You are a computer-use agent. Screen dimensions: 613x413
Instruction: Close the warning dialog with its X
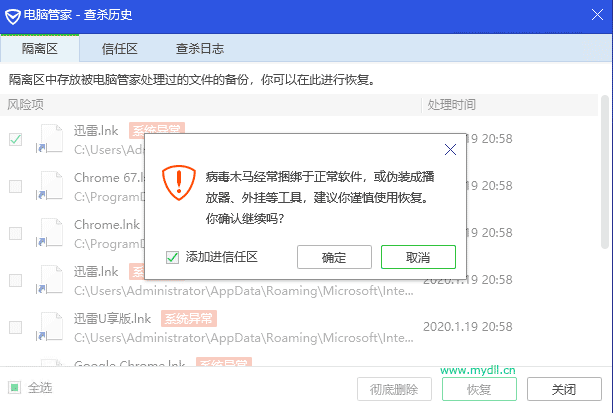pos(450,149)
